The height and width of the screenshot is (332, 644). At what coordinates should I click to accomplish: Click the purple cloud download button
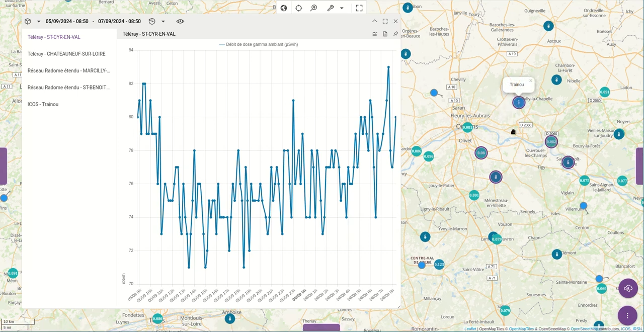628,288
